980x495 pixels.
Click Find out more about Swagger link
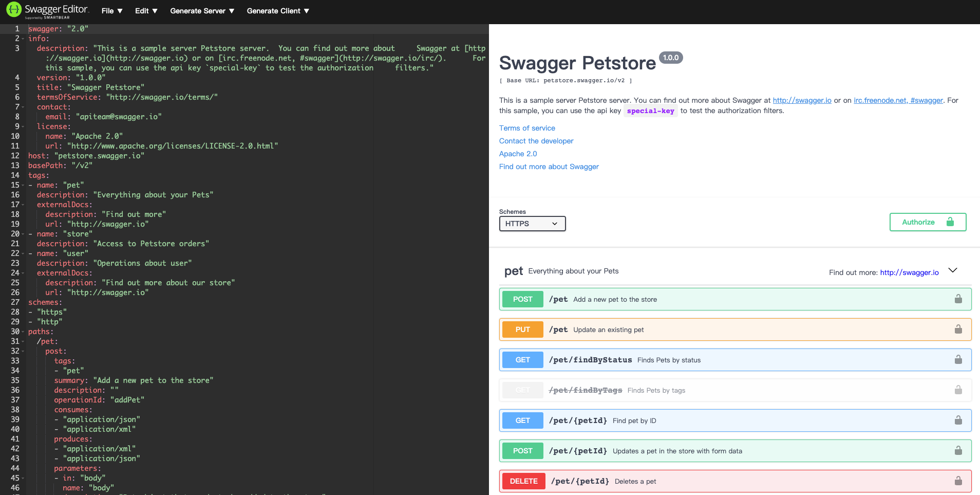(549, 167)
